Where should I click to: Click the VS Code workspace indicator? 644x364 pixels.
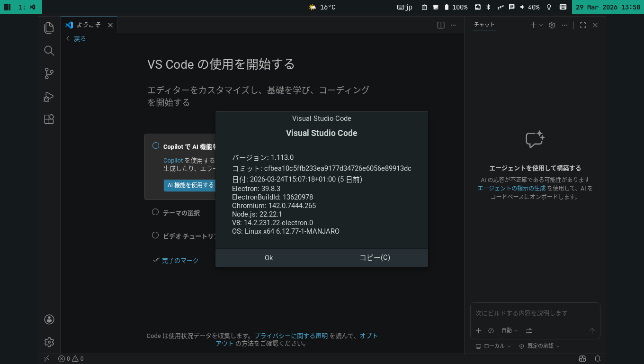(x=27, y=7)
